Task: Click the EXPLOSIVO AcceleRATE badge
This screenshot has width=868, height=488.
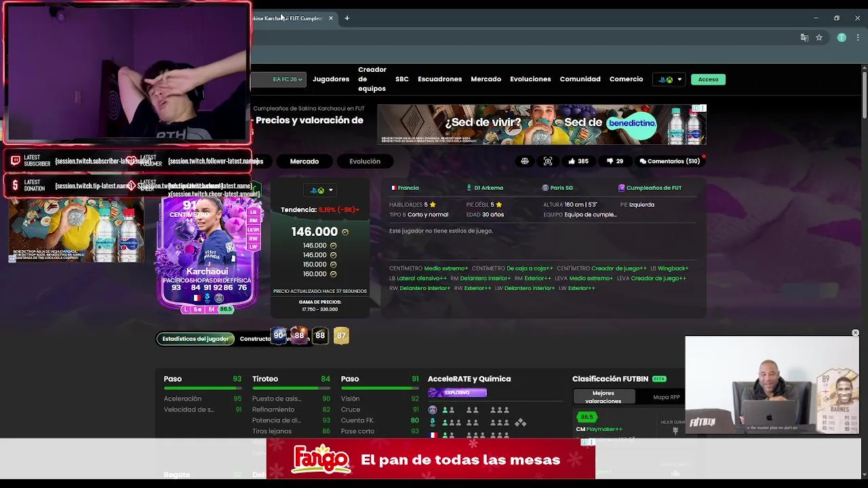Action: click(x=457, y=392)
